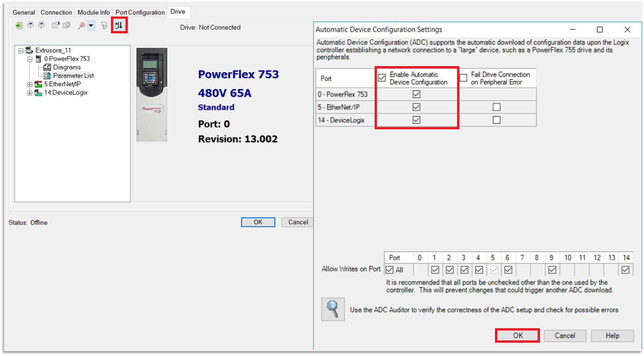Uncheck Allow Writes on Port 2
644x356 pixels.
tap(450, 270)
